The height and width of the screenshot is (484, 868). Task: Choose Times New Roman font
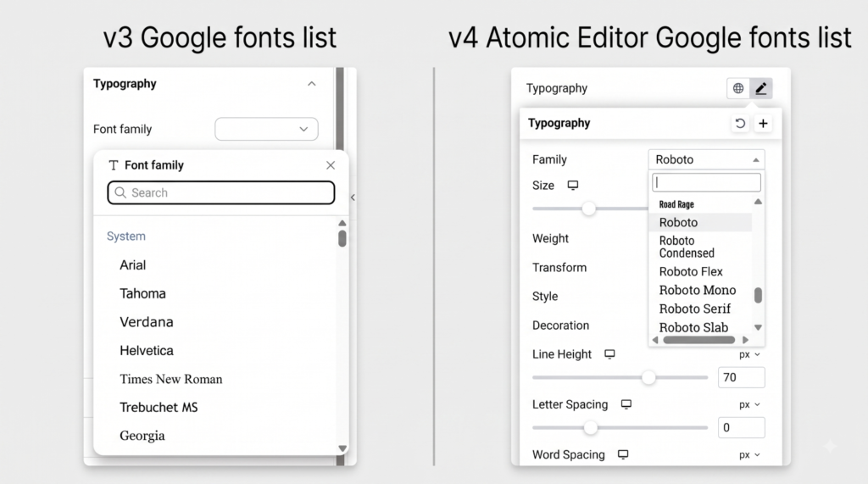[x=171, y=379]
